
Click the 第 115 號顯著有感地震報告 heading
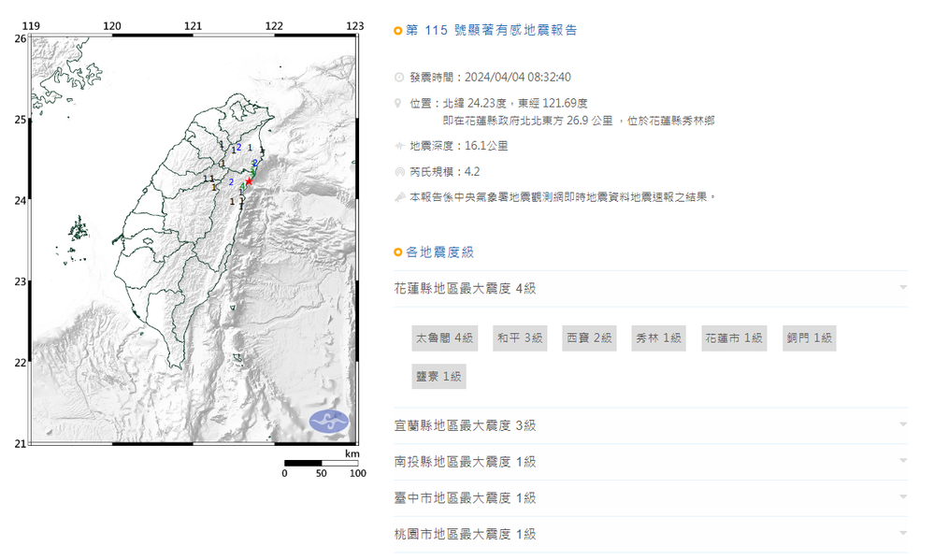[492, 31]
